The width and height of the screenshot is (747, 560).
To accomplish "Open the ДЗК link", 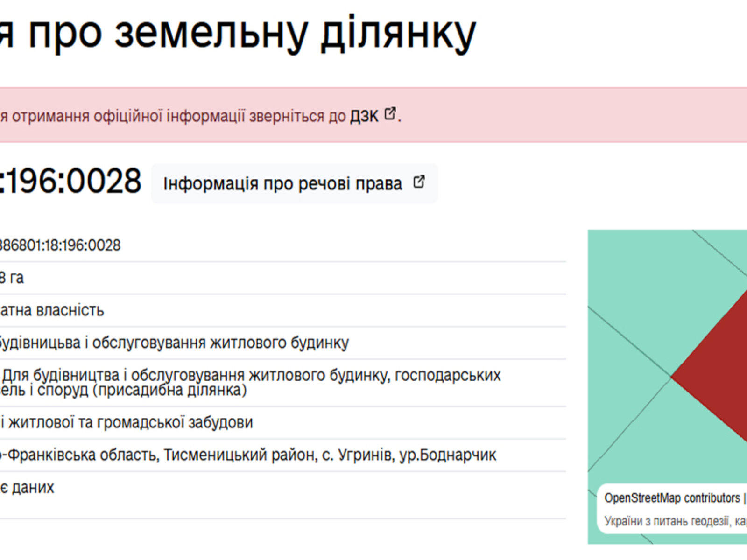I will [365, 116].
